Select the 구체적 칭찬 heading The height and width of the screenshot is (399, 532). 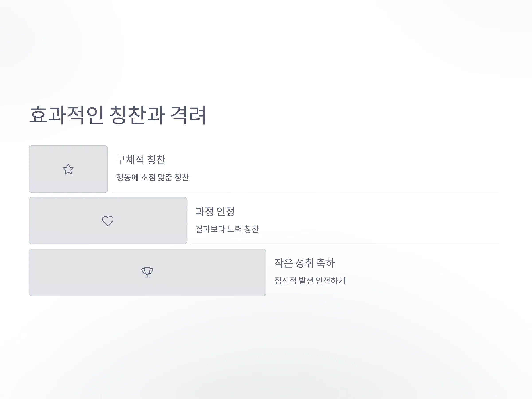pos(141,160)
